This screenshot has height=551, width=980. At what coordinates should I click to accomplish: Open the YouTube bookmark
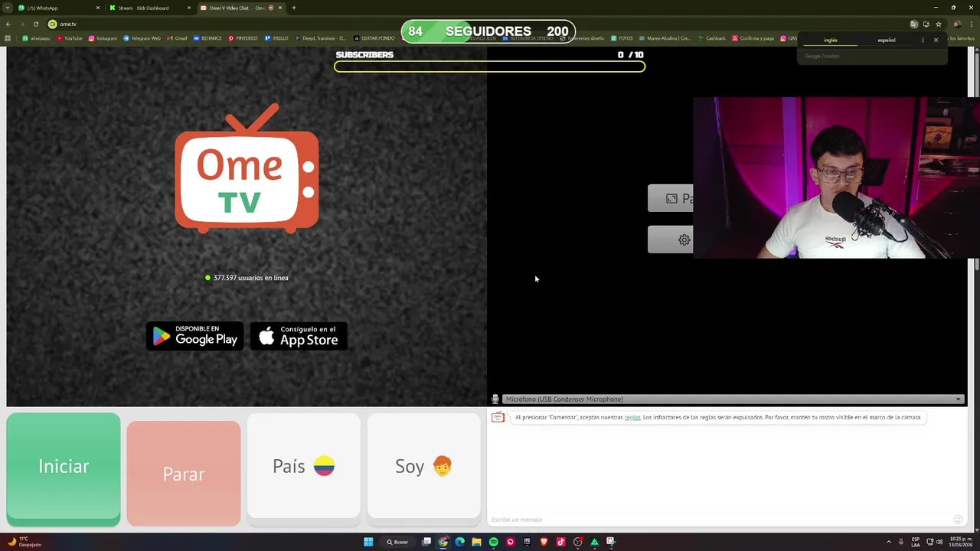click(x=70, y=38)
